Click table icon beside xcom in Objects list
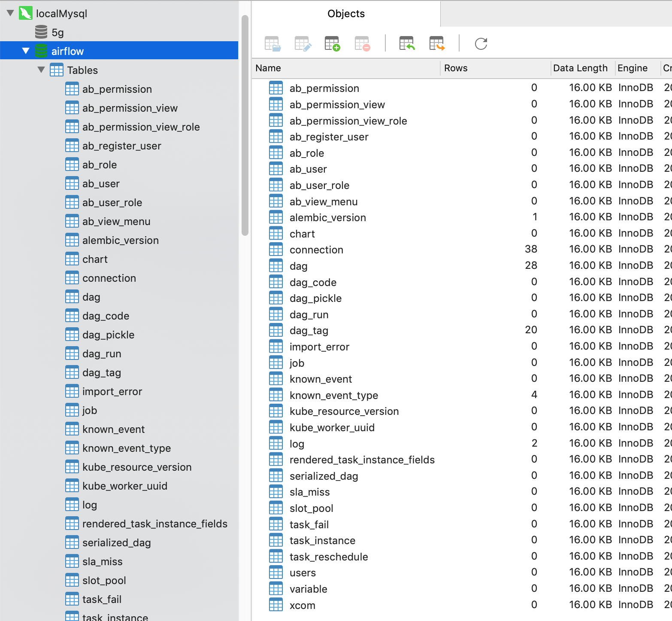 (x=276, y=605)
